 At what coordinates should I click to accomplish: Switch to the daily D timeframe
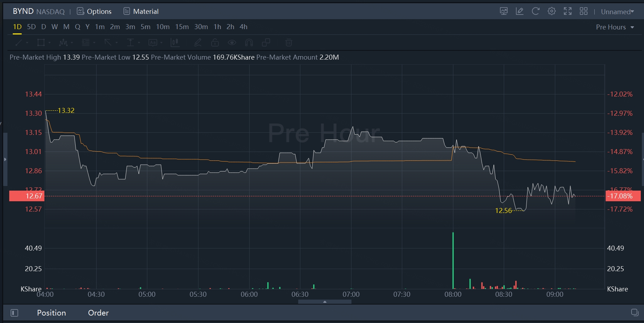click(44, 27)
